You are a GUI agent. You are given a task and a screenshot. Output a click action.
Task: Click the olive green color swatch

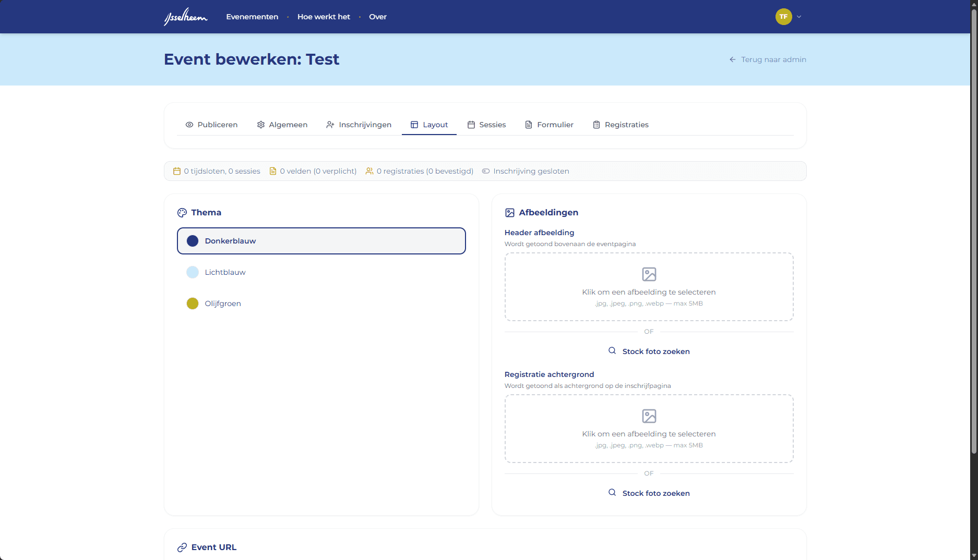[193, 303]
